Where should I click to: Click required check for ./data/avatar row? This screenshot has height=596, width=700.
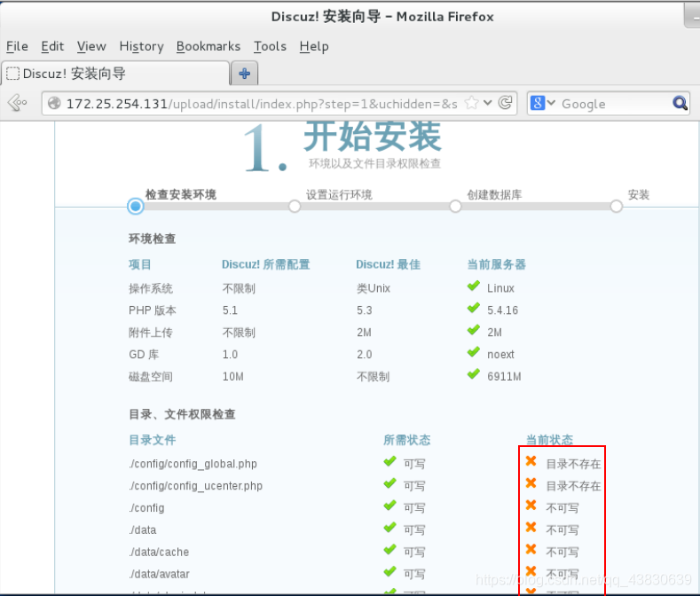389,571
